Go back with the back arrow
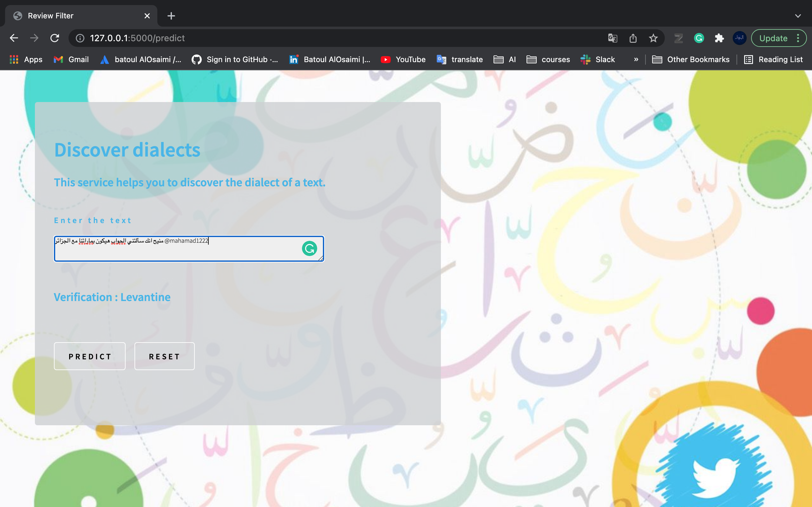The image size is (812, 507). click(14, 38)
